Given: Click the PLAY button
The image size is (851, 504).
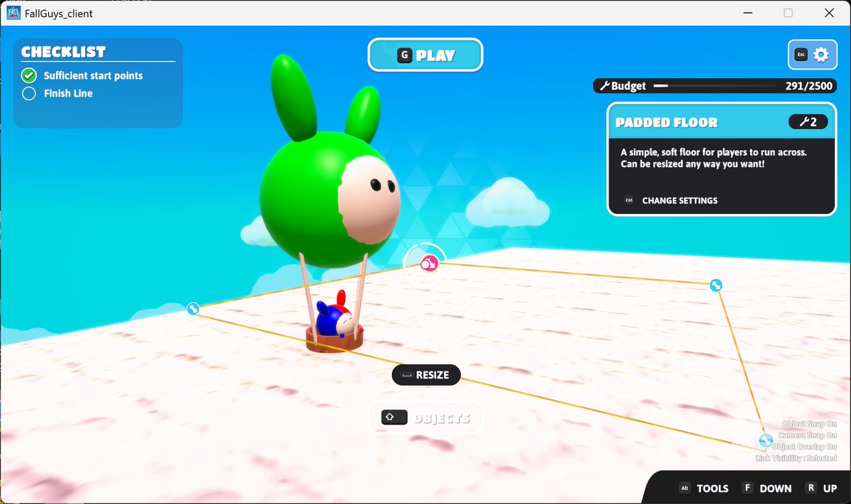Looking at the screenshot, I should click(x=425, y=55).
